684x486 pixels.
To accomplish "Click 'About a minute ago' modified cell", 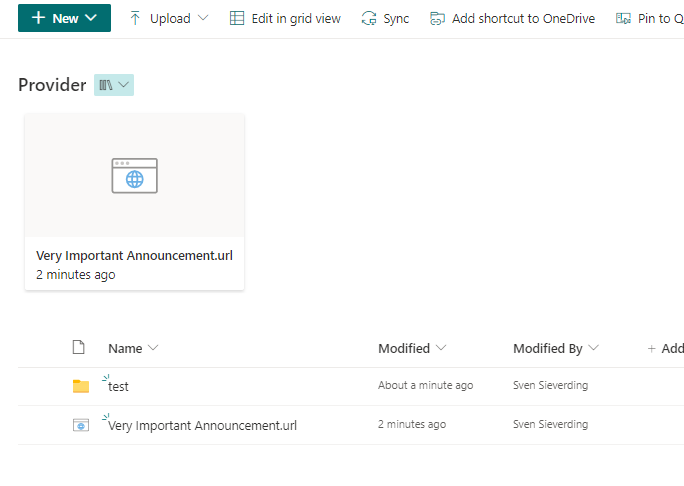I will (x=426, y=385).
